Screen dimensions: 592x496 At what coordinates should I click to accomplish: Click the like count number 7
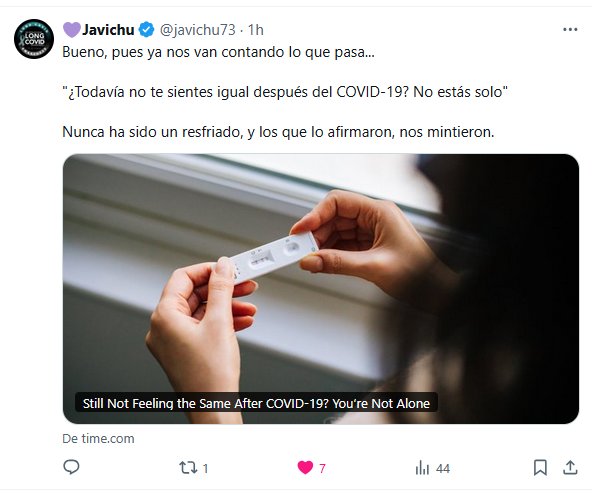pos(322,469)
